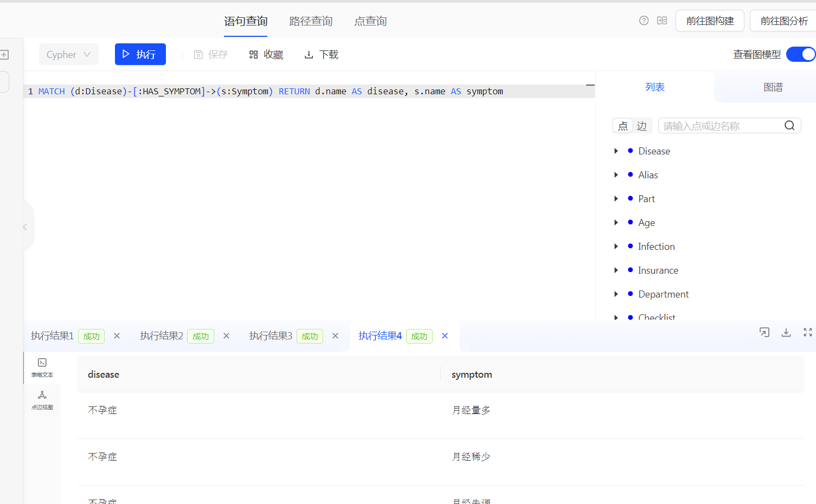Expand the Infection node entry

point(616,246)
